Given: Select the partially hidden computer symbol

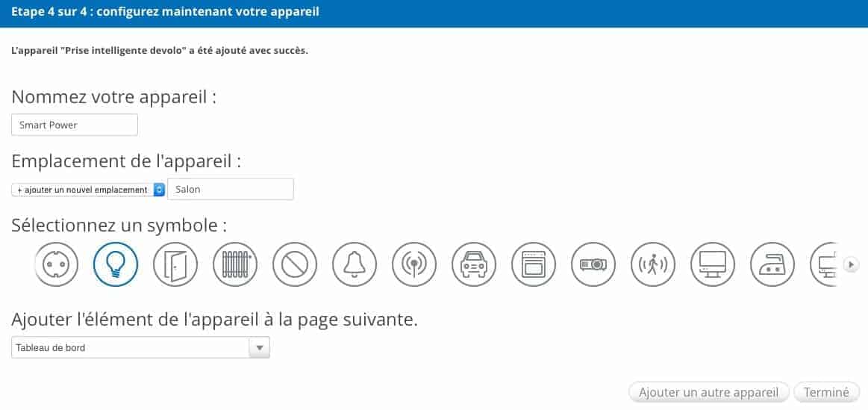Looking at the screenshot, I should pos(824,264).
